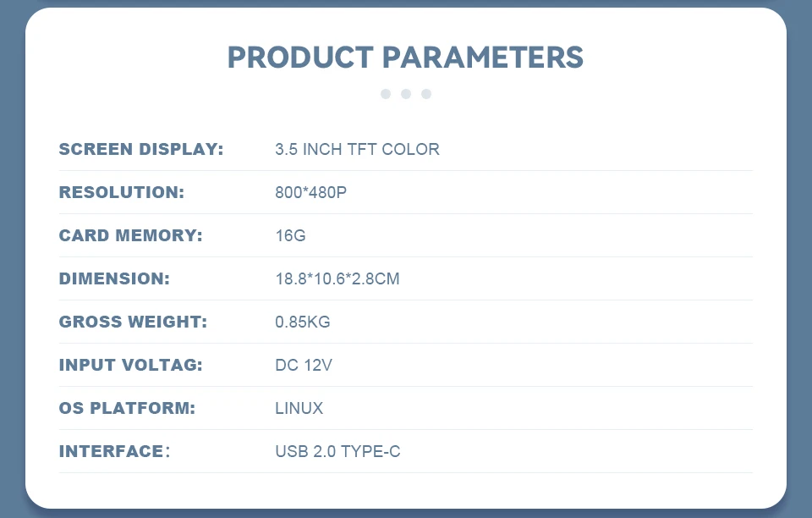This screenshot has width=812, height=518.
Task: Select the 18.8*10.6*2.8CM value
Action: coord(337,278)
